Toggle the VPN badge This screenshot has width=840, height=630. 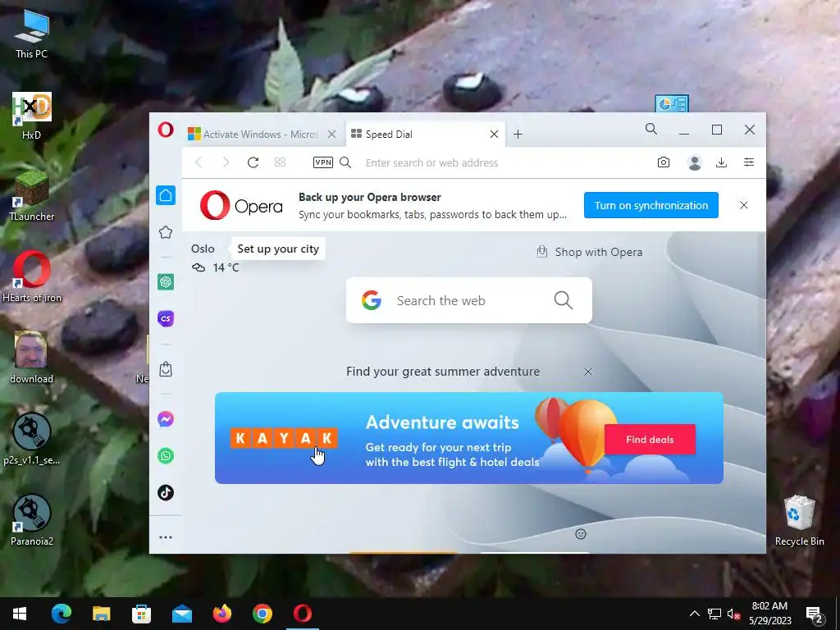[x=323, y=162]
